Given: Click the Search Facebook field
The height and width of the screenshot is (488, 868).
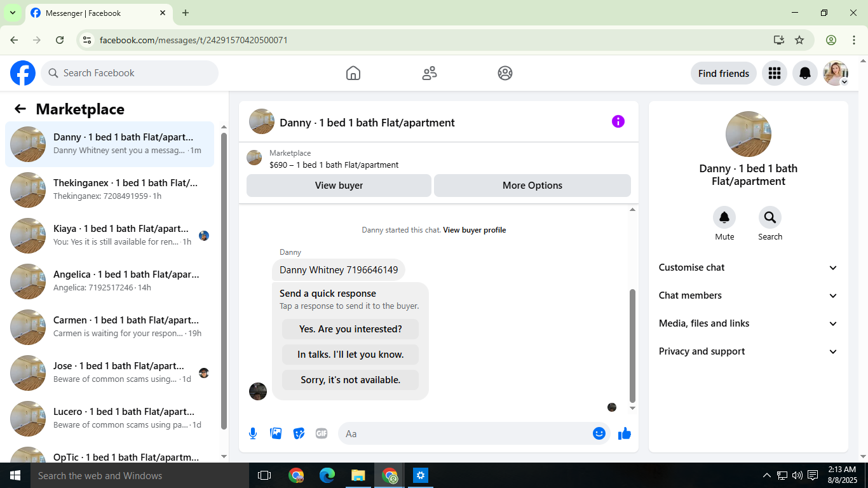Looking at the screenshot, I should (x=130, y=73).
